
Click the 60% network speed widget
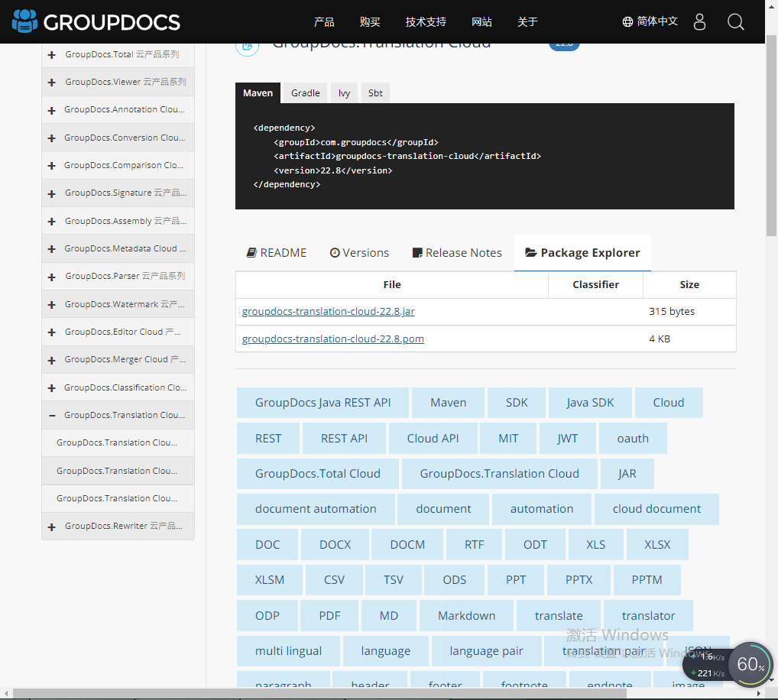point(750,665)
